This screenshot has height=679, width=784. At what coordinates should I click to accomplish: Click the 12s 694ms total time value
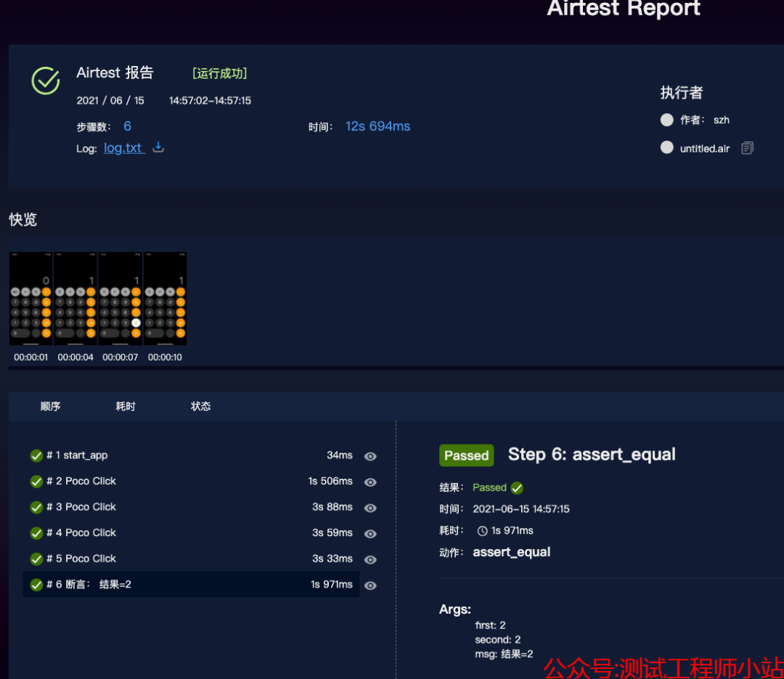[x=378, y=126]
